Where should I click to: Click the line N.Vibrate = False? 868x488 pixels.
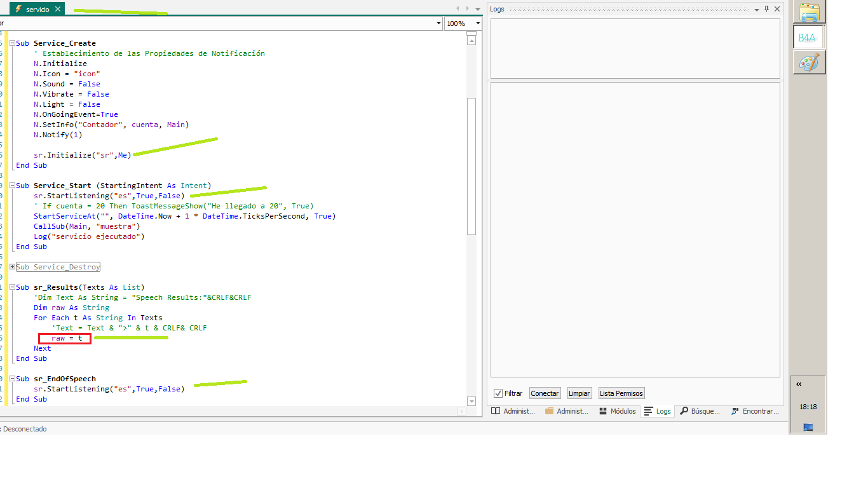click(71, 94)
